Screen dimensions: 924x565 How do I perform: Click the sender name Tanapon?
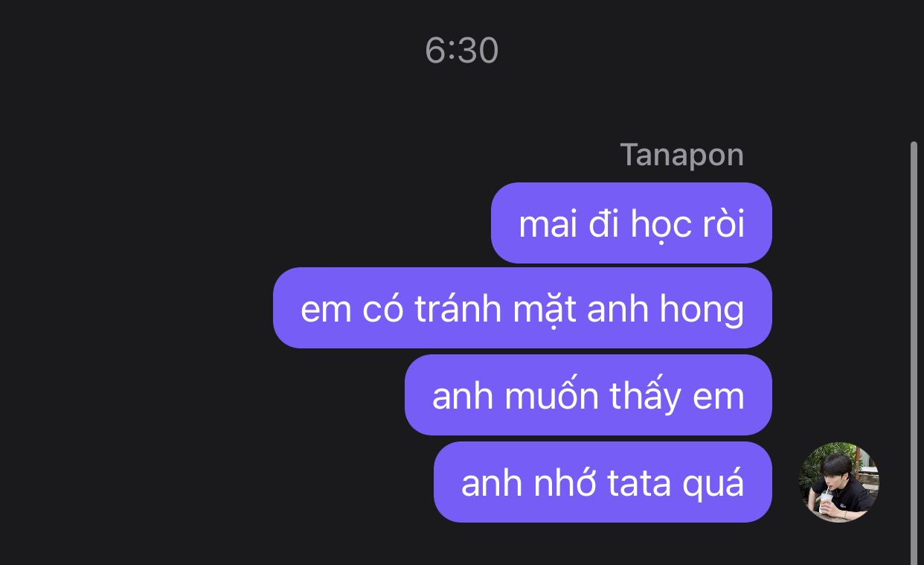click(681, 155)
